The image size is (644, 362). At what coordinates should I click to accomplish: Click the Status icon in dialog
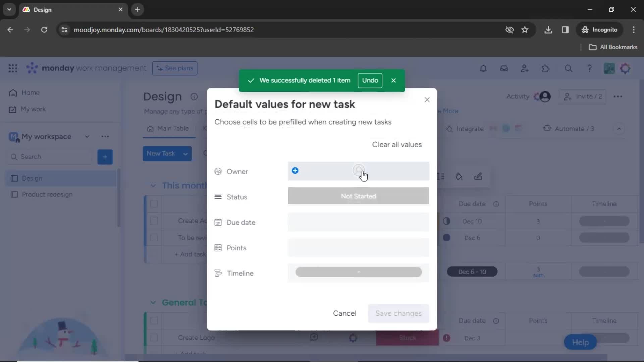[218, 197]
